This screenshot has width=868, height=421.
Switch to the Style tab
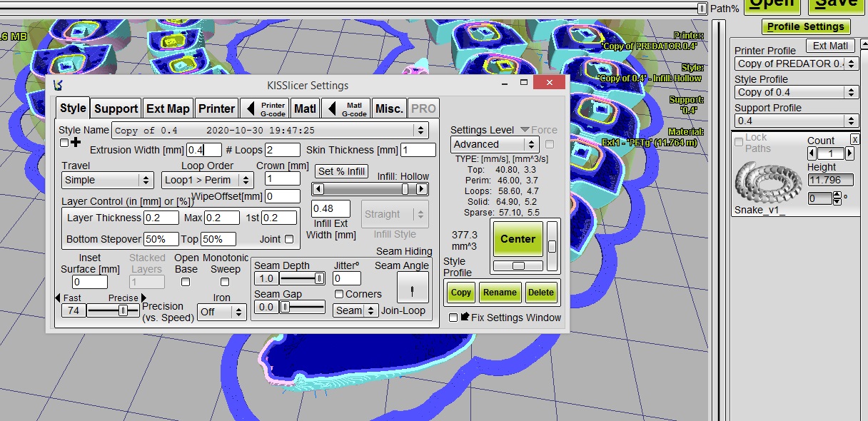click(73, 108)
